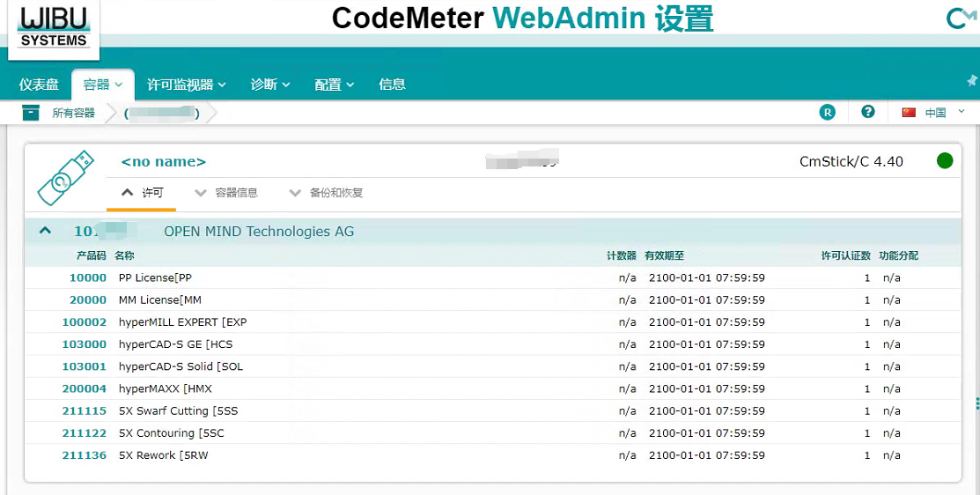Click the vertical dots handle at right edge
Image resolution: width=980 pixels, height=495 pixels.
(976, 403)
